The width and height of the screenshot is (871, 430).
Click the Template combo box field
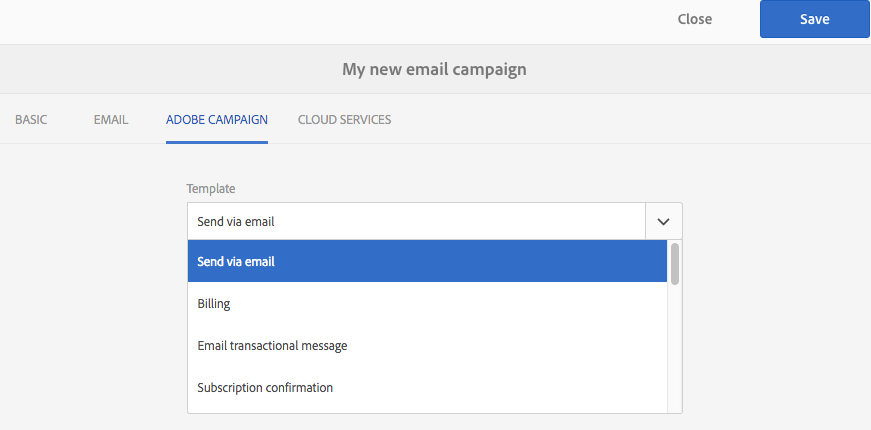417,221
